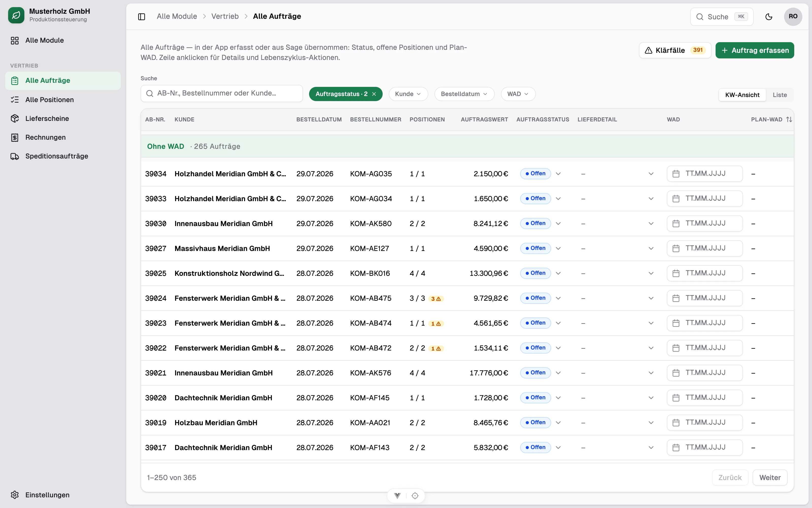This screenshot has width=812, height=508.
Task: Click the Klärfälle warning triangle icon
Action: [648, 50]
